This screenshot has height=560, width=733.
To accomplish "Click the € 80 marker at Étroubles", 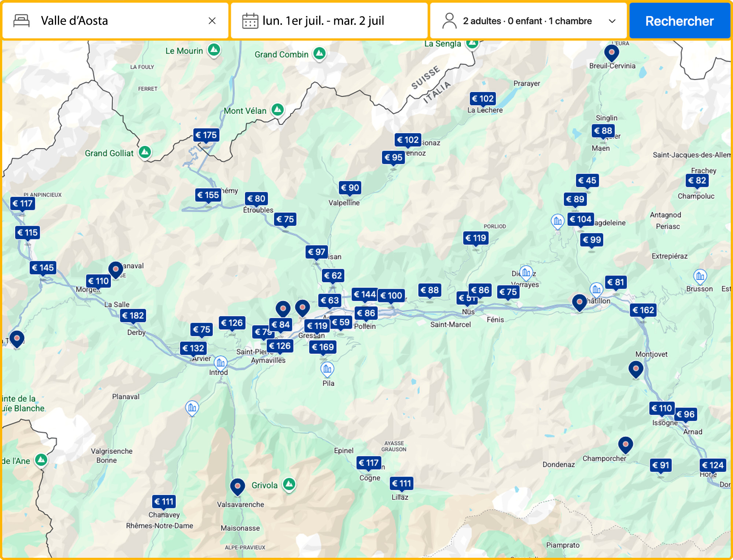I will (257, 199).
